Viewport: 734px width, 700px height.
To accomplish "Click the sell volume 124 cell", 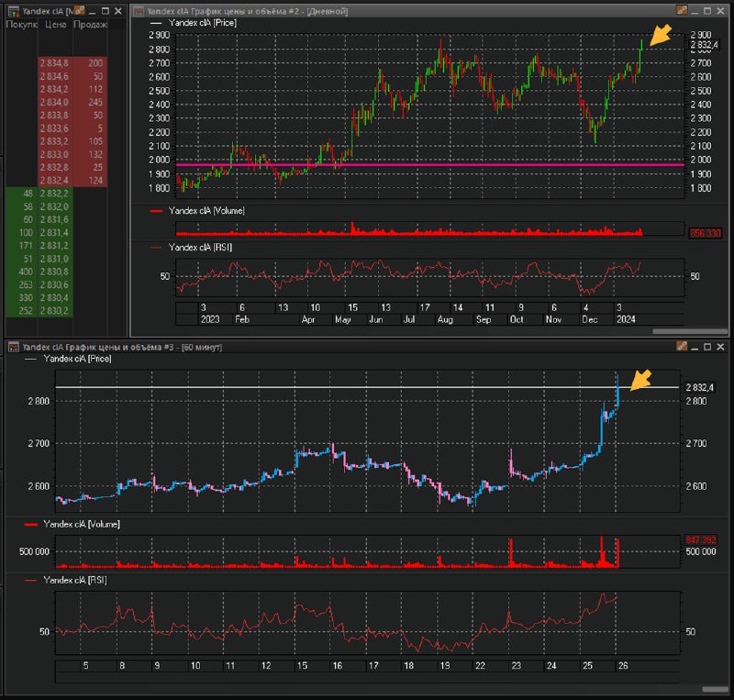I will pyautogui.click(x=90, y=180).
